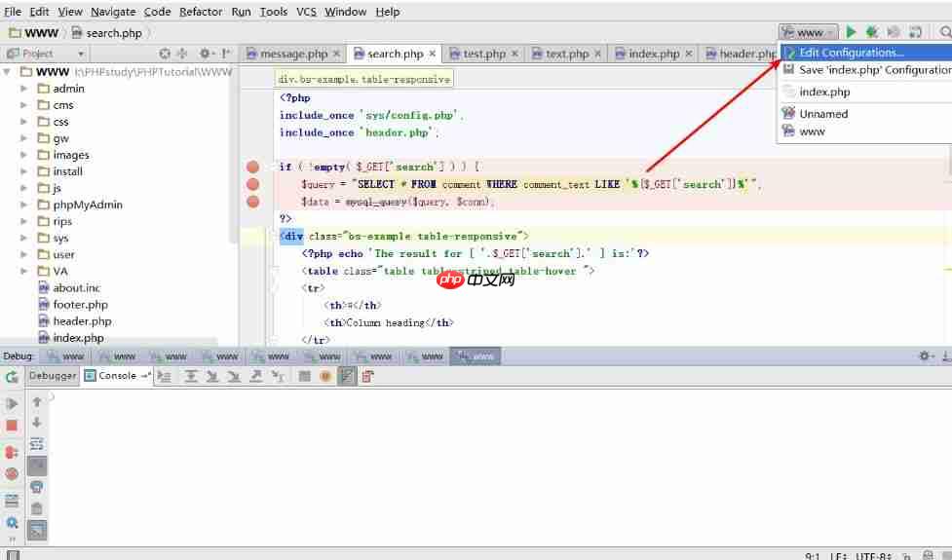Screen dimensions: 952x560
Task: Open Debug panel gear settings
Action: click(x=926, y=356)
